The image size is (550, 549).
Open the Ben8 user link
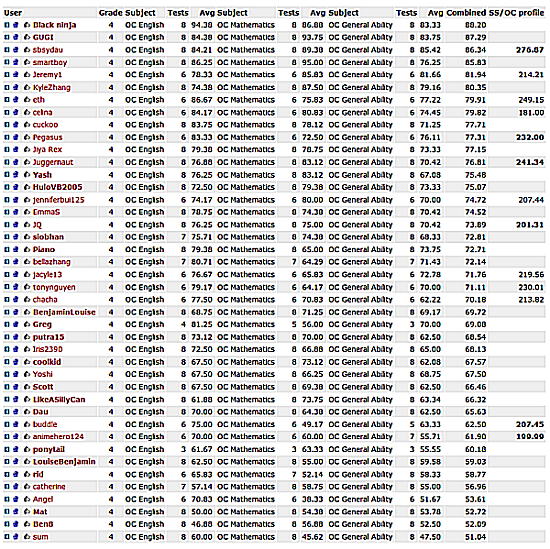43,524
